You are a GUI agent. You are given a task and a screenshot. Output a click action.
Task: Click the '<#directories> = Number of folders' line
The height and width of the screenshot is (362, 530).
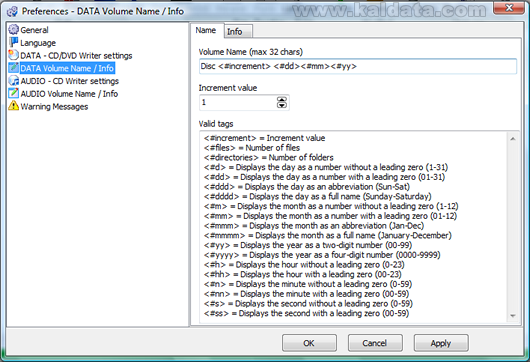click(269, 158)
